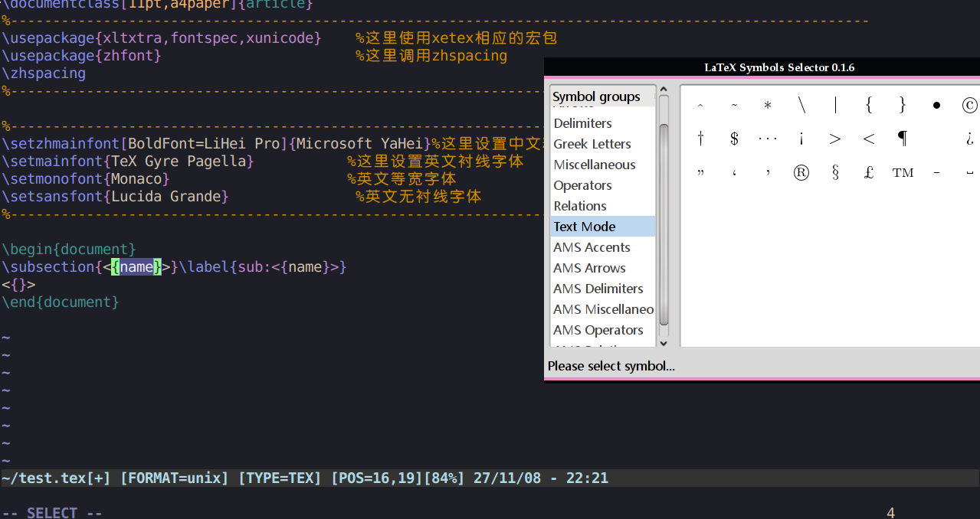The width and height of the screenshot is (980, 519).
Task: Select the Greek Letters symbol group
Action: (x=592, y=144)
